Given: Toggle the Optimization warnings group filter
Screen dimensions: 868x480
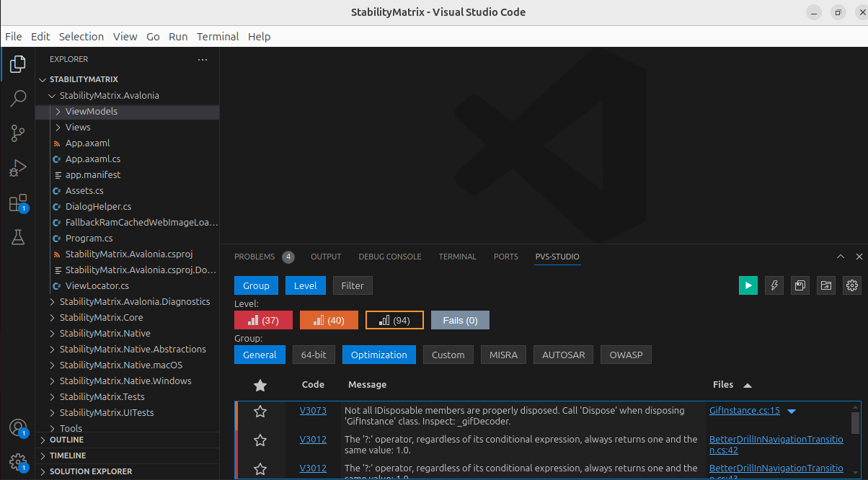Looking at the screenshot, I should pos(378,355).
